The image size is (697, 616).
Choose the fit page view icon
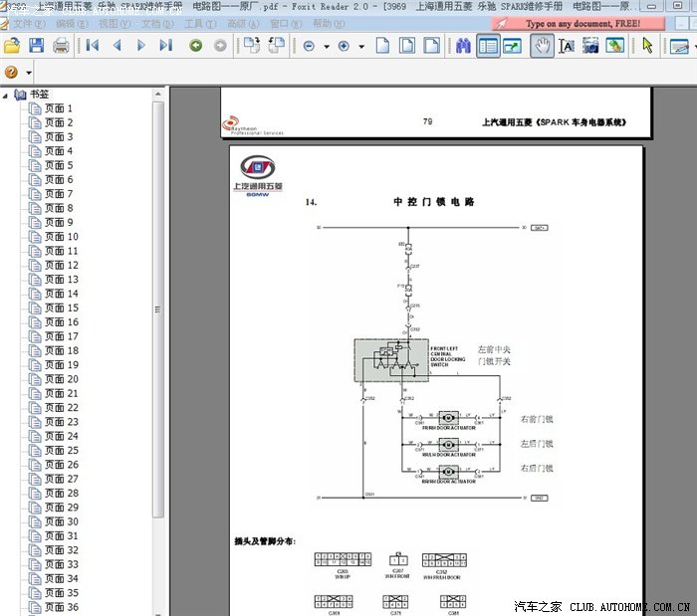407,46
